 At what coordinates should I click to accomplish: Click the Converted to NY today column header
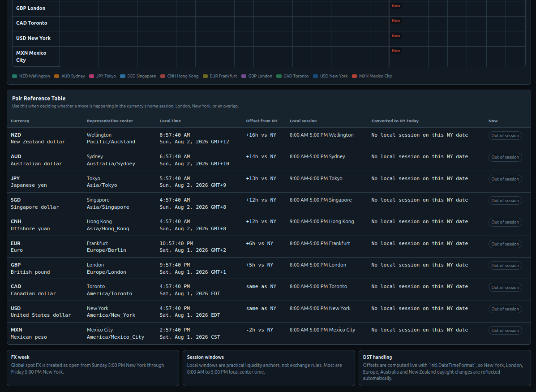pos(395,121)
